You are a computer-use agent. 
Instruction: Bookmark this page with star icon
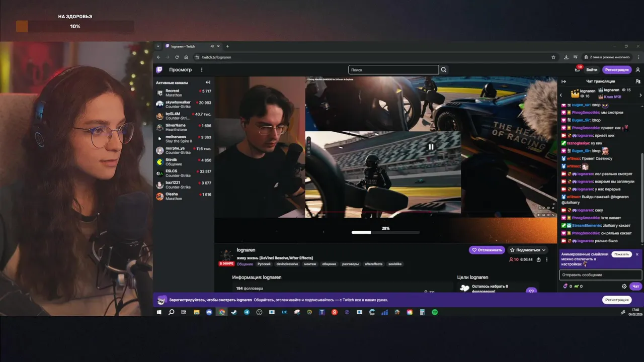click(x=553, y=57)
